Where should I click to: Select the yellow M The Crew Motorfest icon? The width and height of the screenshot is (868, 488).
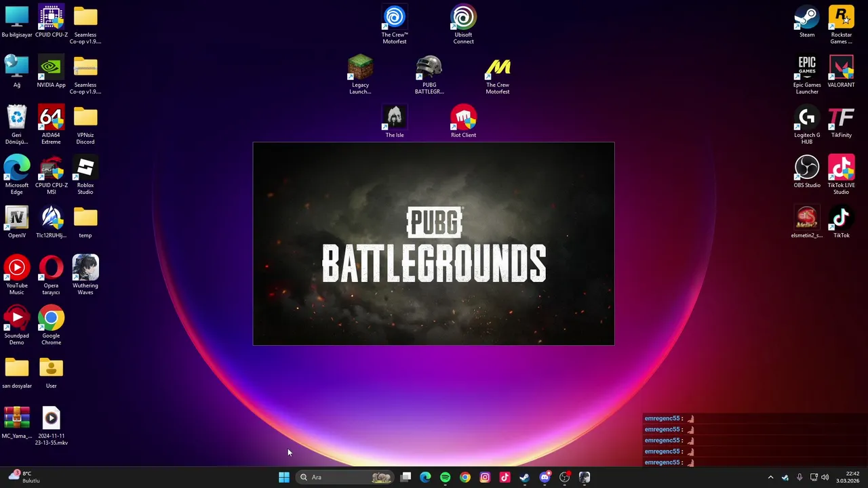point(498,75)
